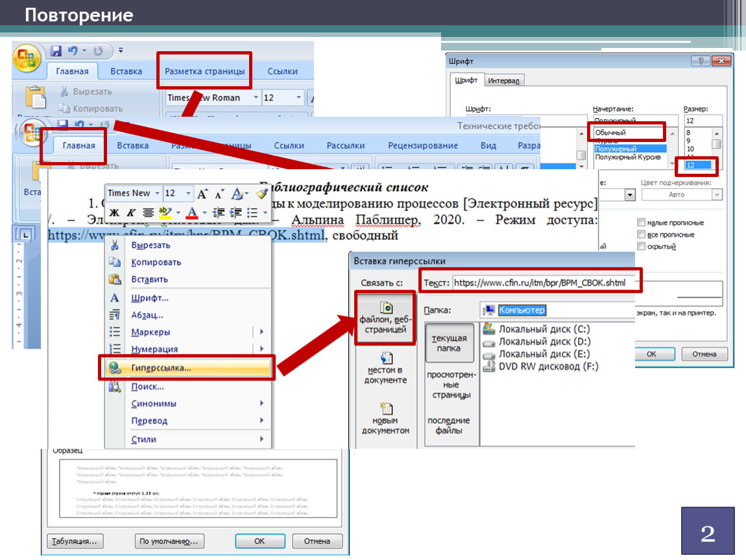Viewport: 746px width, 560px height.
Task: Click the bold Ж icon in mini toolbar
Action: [115, 213]
